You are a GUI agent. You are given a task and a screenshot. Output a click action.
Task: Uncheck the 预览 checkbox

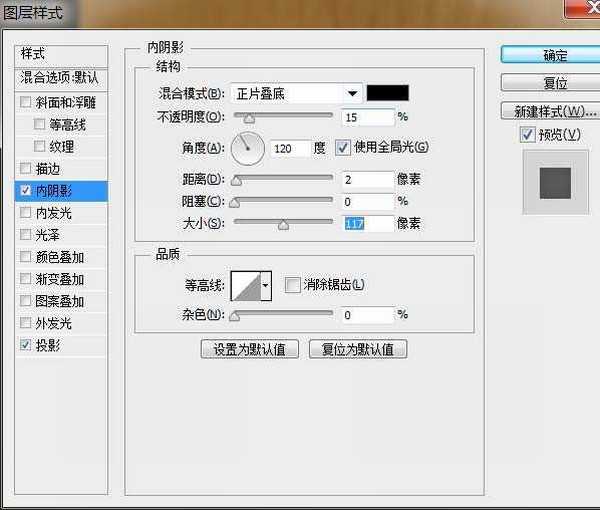(x=527, y=135)
